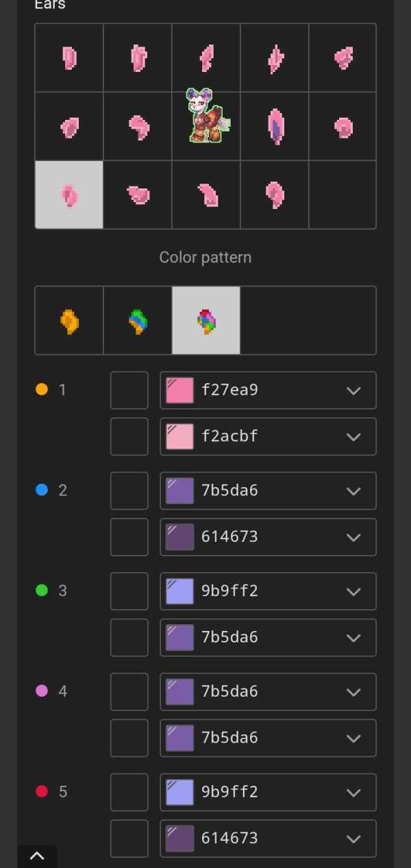
Task: Toggle checkbox next to blue color 2
Action: pyautogui.click(x=129, y=491)
